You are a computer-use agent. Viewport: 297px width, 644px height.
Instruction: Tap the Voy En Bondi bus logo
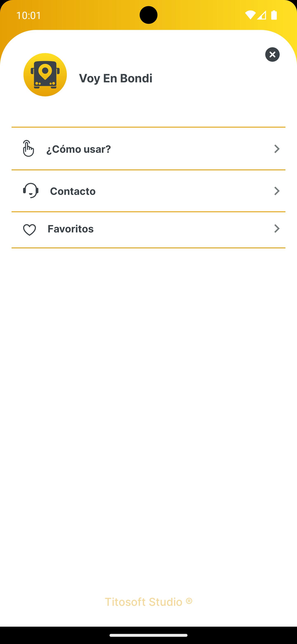click(x=45, y=75)
